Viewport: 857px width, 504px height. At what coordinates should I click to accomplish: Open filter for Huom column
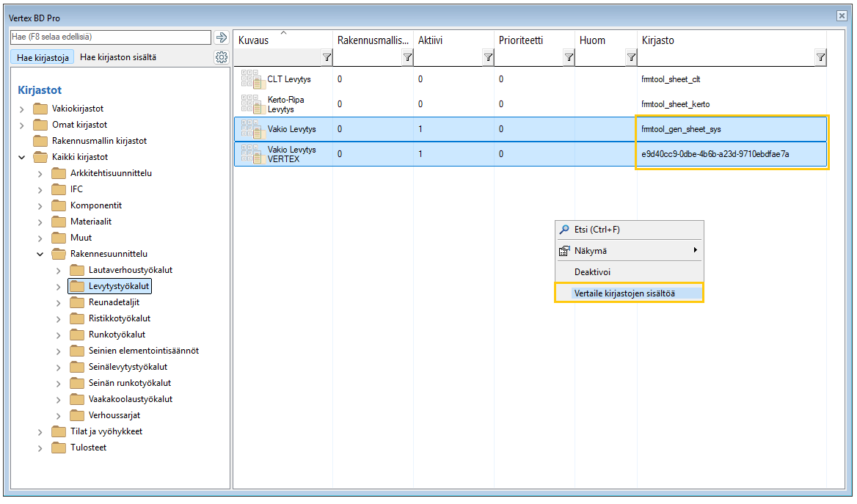tap(631, 57)
